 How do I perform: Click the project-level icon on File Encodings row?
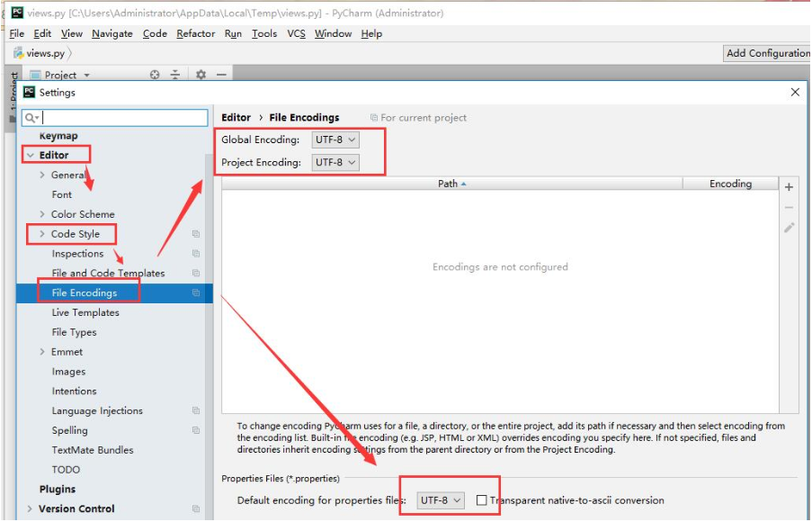tap(196, 292)
